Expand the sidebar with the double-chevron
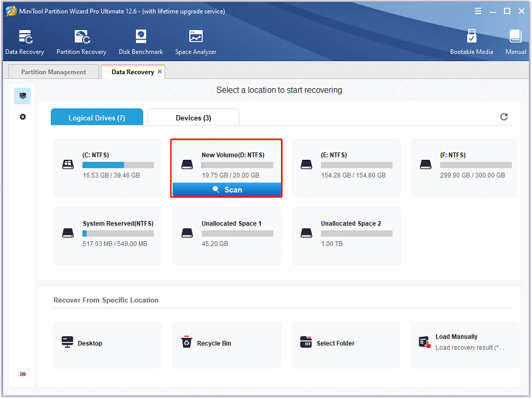This screenshot has width=532, height=398. point(23,374)
